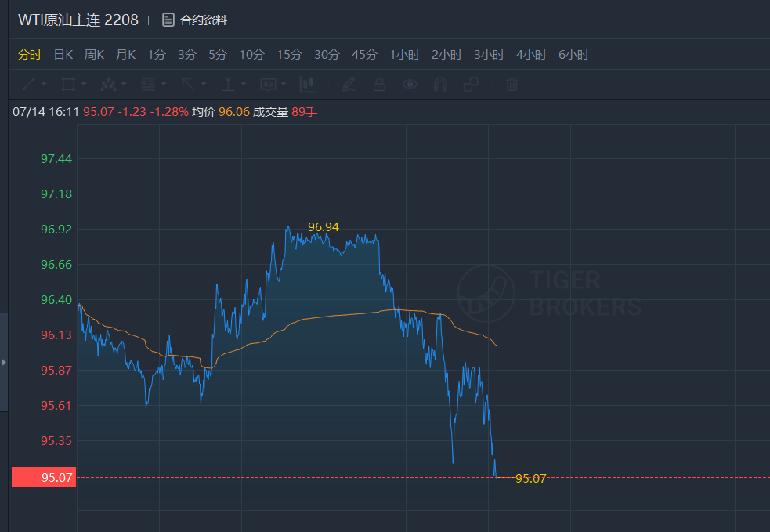Toggle magnet snap mode

[x=440, y=85]
